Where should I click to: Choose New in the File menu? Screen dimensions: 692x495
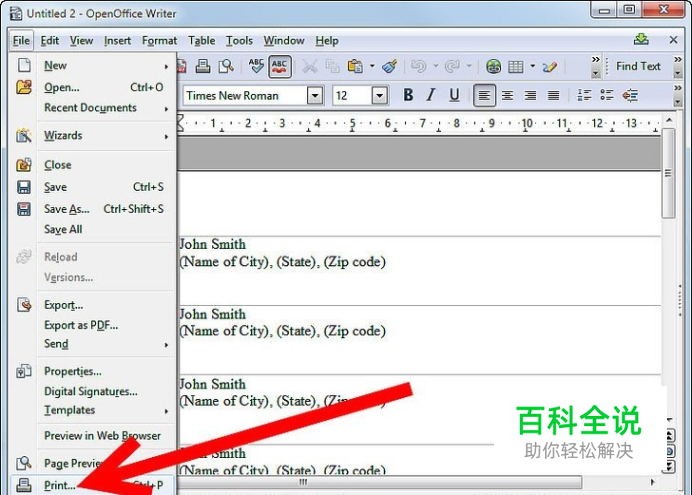93,66
